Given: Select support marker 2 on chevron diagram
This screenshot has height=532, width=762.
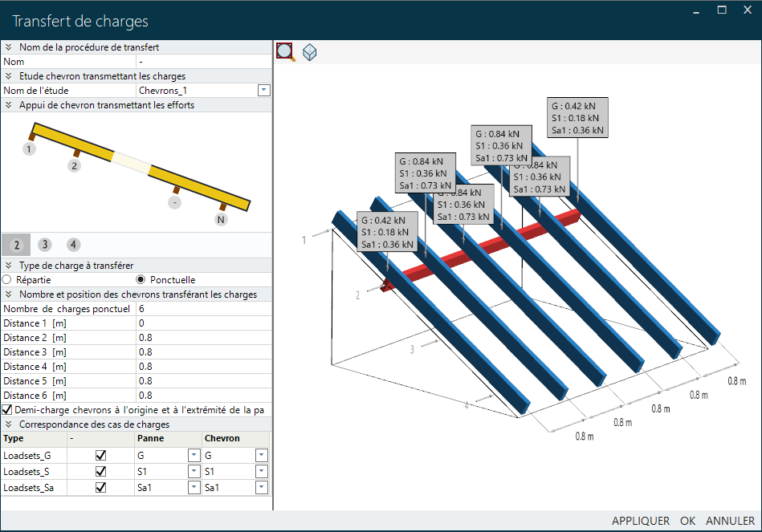Looking at the screenshot, I should pyautogui.click(x=74, y=165).
